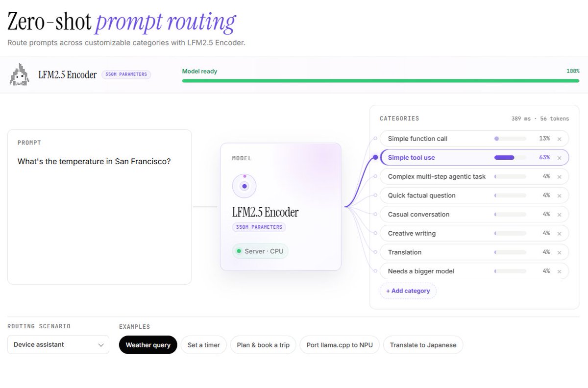Image resolution: width=588 pixels, height=388 pixels.
Task: Click the Simple function call score bar
Action: pyautogui.click(x=510, y=139)
